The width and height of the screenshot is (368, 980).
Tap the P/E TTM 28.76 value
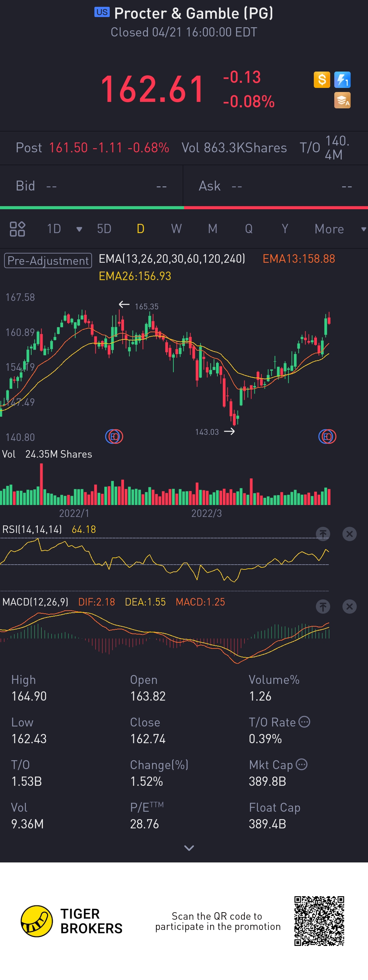pos(144,824)
